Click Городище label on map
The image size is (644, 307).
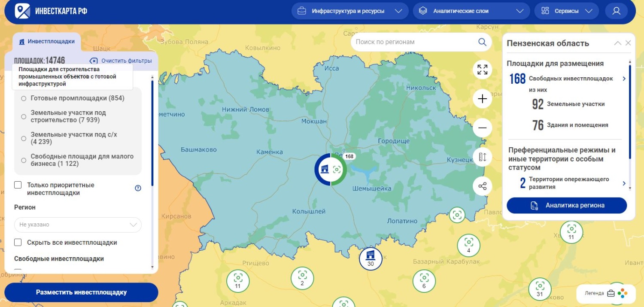point(394,141)
